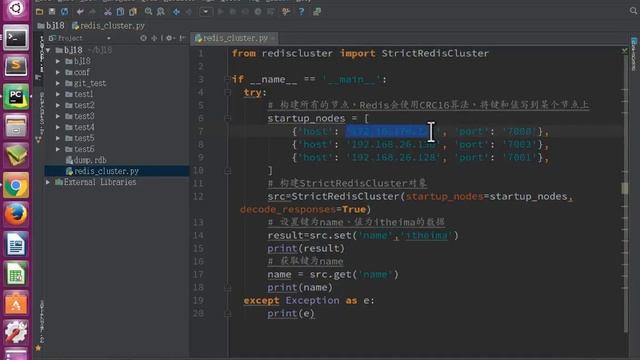Screen dimensions: 640x360
Task: Click 'except Exception as e:' line
Action: click(309, 300)
